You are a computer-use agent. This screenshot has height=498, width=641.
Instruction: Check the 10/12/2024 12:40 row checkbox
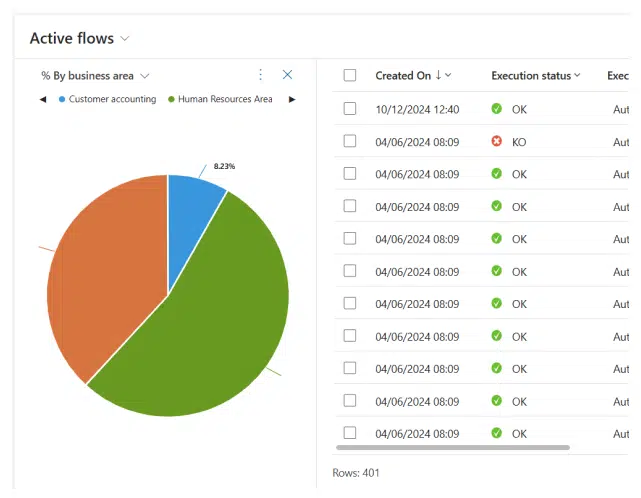[x=349, y=109]
